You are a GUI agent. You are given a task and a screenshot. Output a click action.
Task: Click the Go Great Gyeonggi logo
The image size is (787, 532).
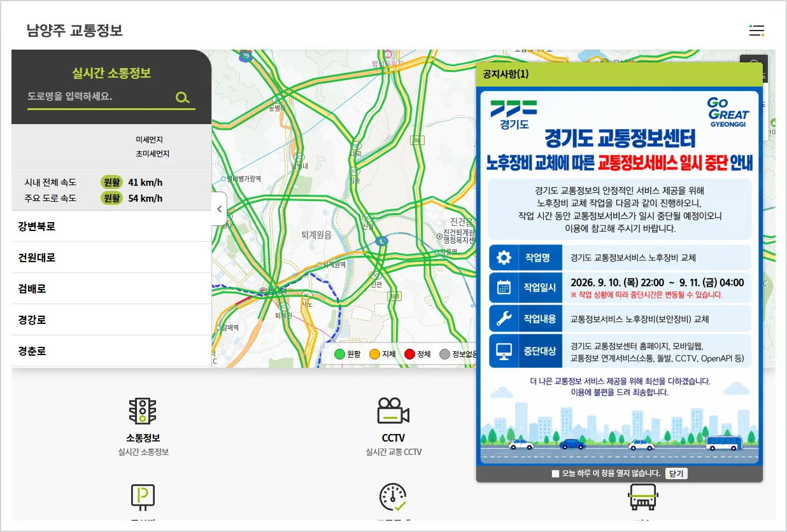coord(728,113)
